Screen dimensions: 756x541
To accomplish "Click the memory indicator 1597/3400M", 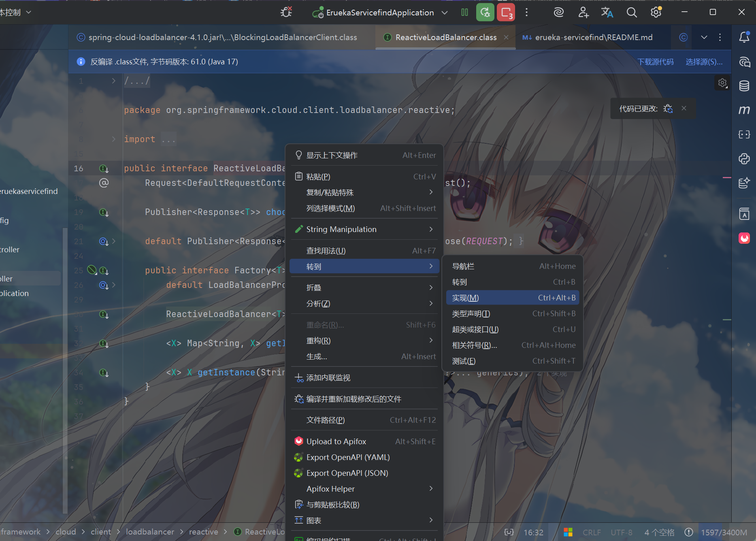I will 724,532.
